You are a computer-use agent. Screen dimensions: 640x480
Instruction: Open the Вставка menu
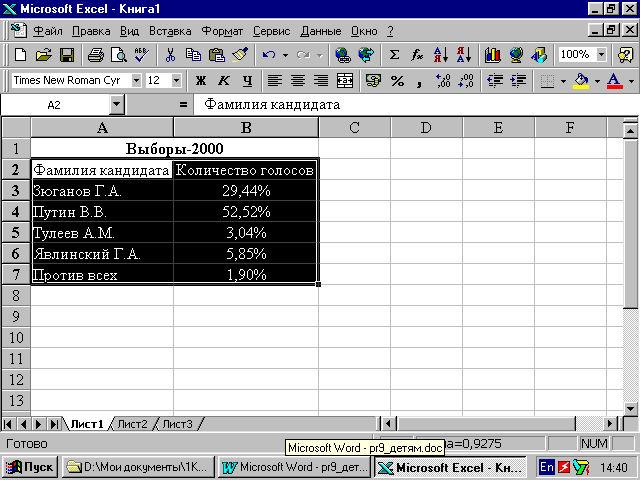point(170,31)
